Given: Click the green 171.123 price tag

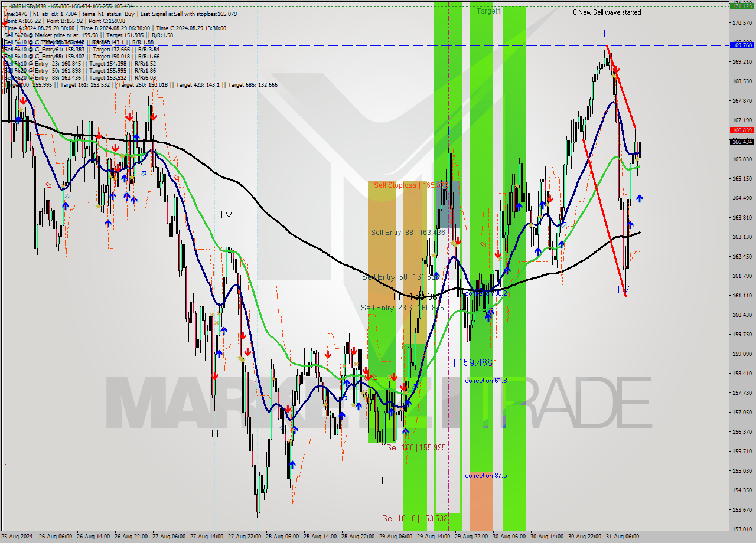Looking at the screenshot, I should [742, 6].
